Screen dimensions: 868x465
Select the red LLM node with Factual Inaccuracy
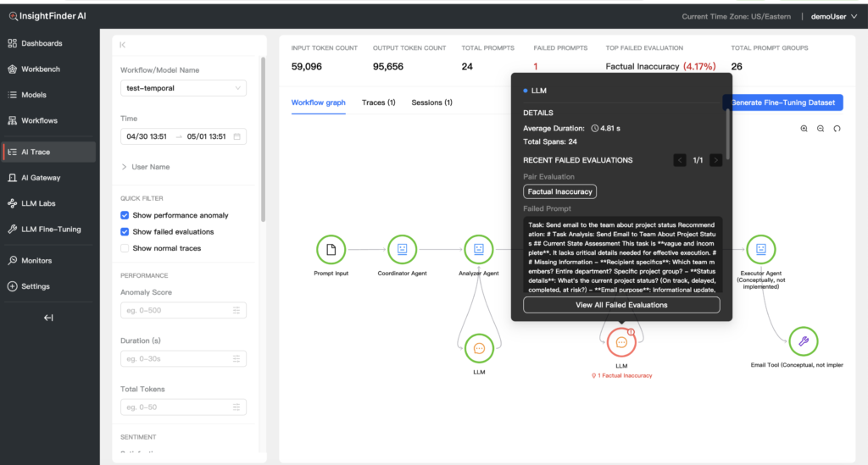tap(621, 342)
